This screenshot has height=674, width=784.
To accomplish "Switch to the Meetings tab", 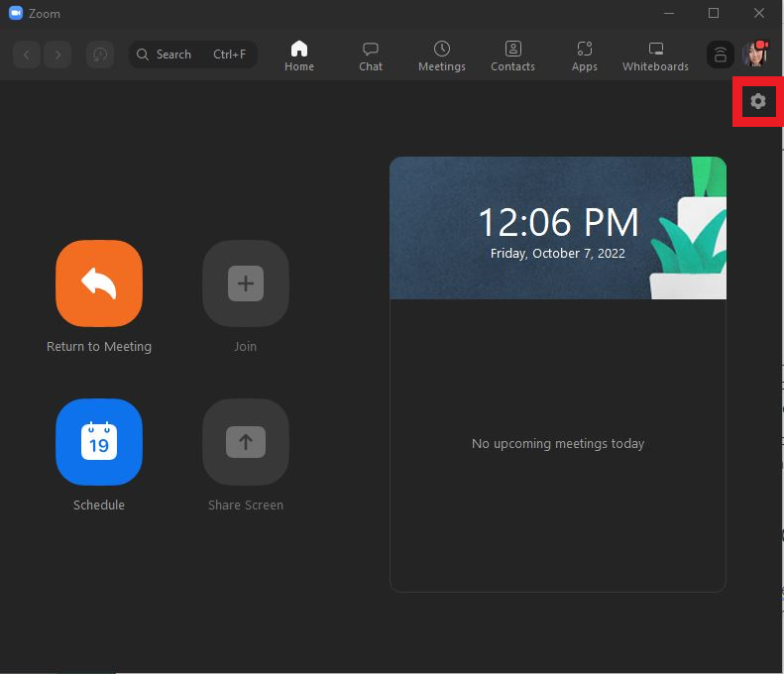I will tap(442, 56).
